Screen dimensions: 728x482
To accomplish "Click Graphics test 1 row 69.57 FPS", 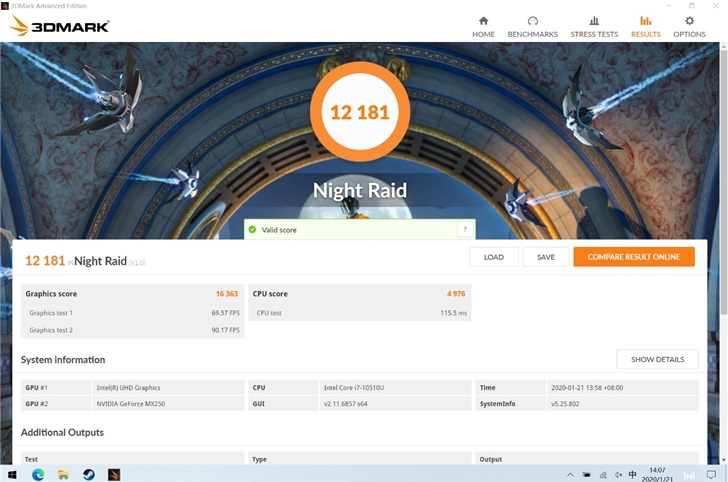I will click(133, 313).
